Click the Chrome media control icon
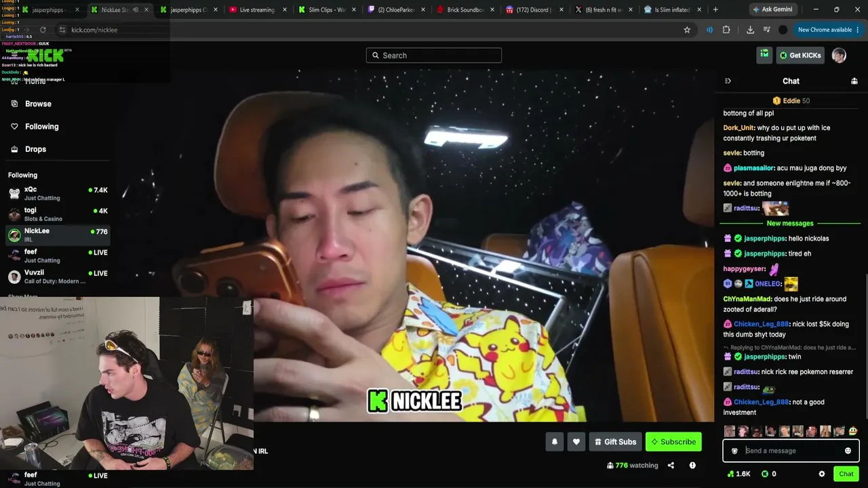The image size is (868, 488). (766, 30)
